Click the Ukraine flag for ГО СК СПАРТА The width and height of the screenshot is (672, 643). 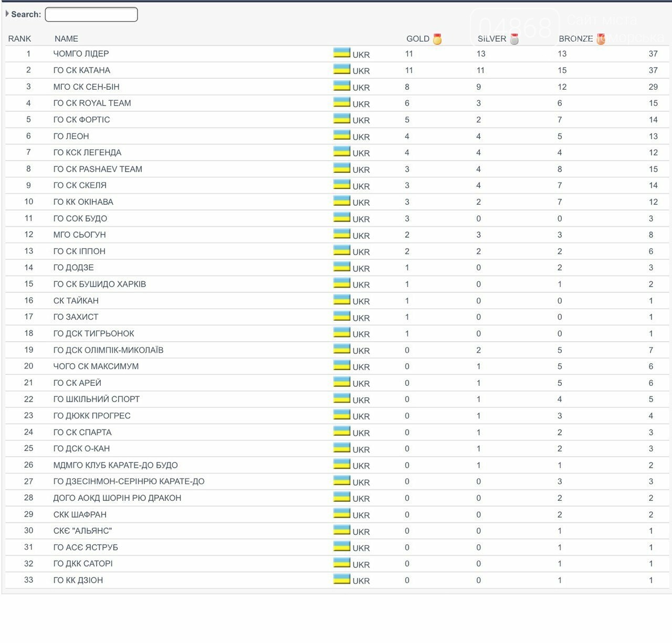coord(342,431)
